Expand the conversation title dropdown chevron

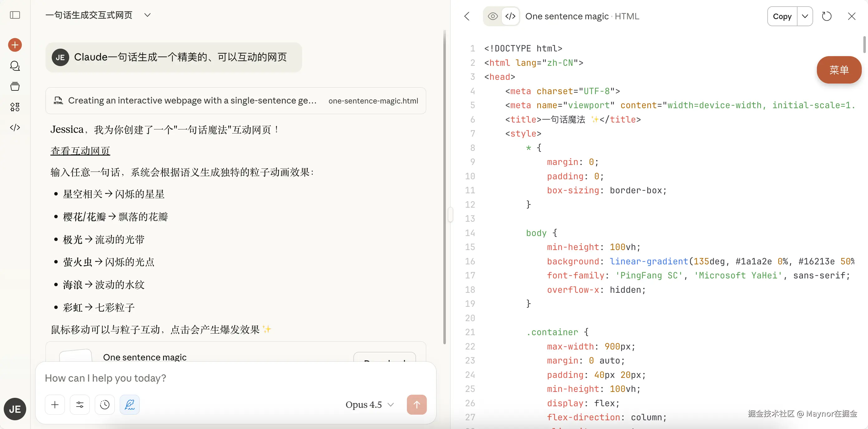click(x=147, y=15)
